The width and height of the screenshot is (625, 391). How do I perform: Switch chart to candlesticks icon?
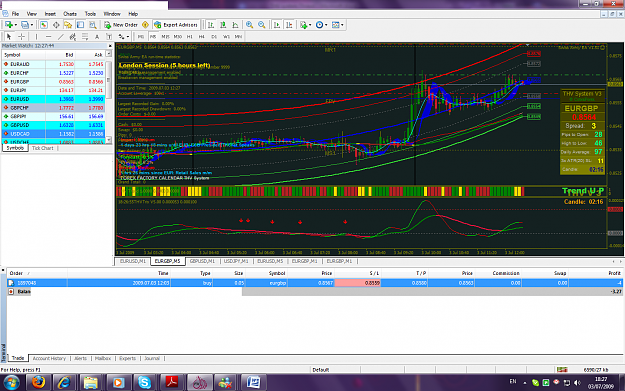223,25
